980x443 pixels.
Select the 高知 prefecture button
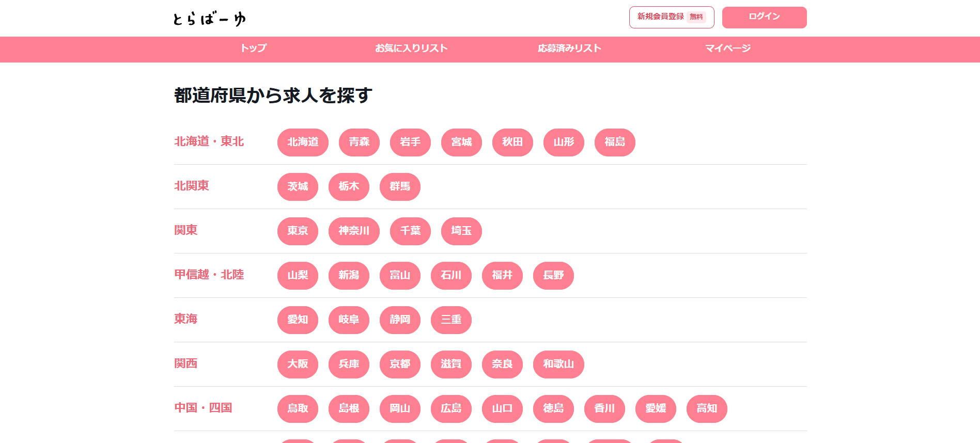click(x=707, y=408)
